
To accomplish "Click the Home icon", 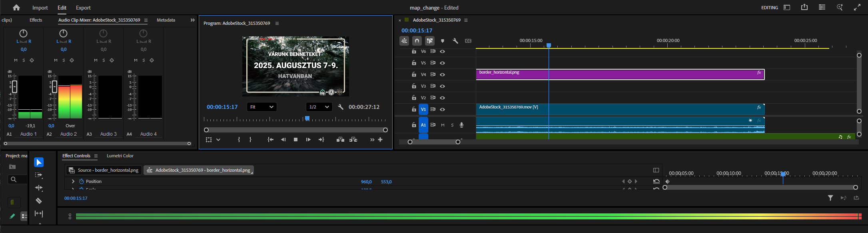I will click(x=16, y=8).
